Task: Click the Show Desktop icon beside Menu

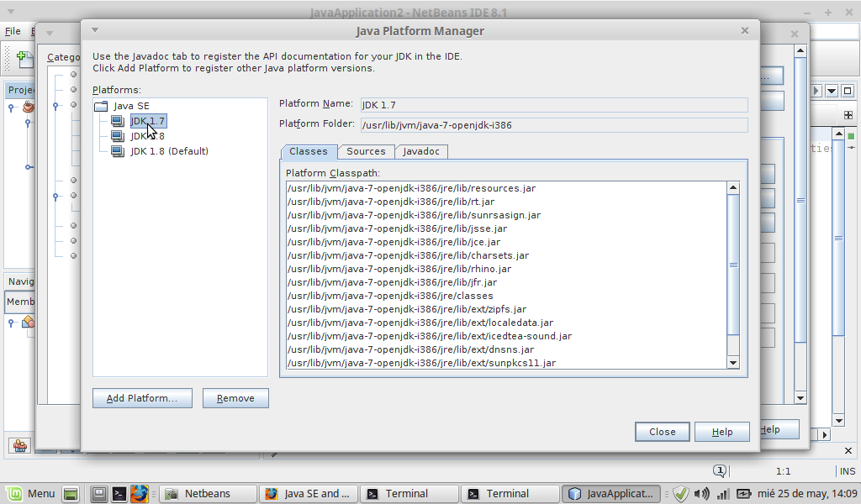Action: tap(71, 494)
